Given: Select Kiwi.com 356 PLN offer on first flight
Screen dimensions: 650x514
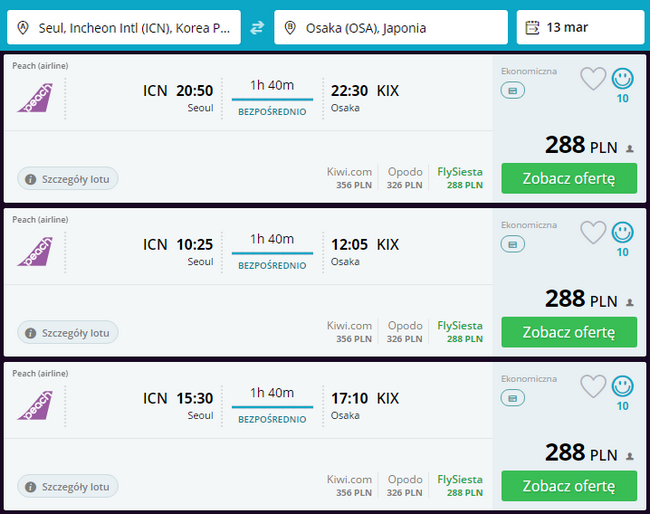Looking at the screenshot, I should click(x=349, y=177).
